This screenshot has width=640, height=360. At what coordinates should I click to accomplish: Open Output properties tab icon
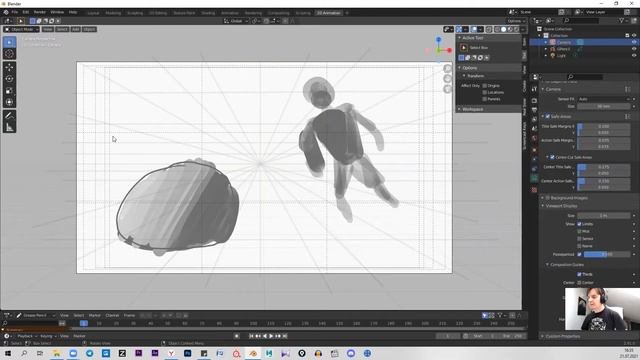[534, 109]
